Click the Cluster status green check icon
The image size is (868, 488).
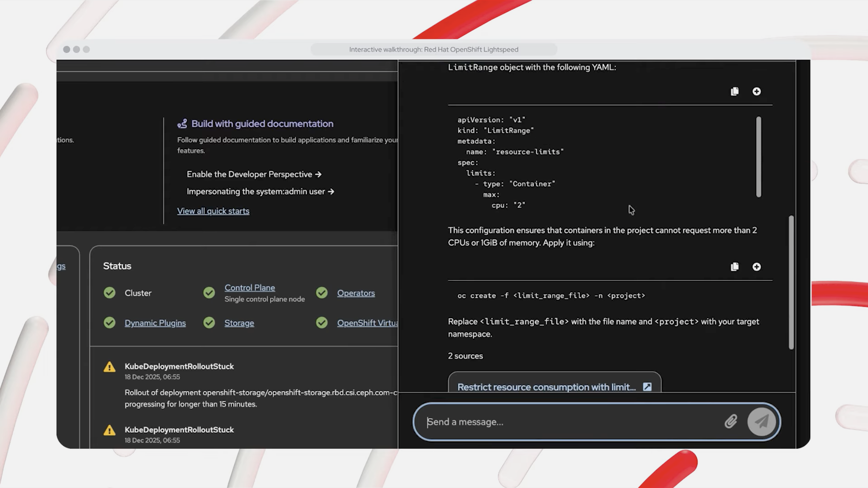(109, 293)
